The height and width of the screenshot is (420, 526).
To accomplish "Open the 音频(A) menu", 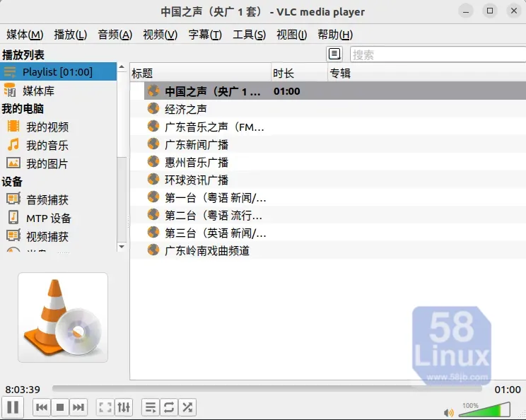I will coord(115,34).
